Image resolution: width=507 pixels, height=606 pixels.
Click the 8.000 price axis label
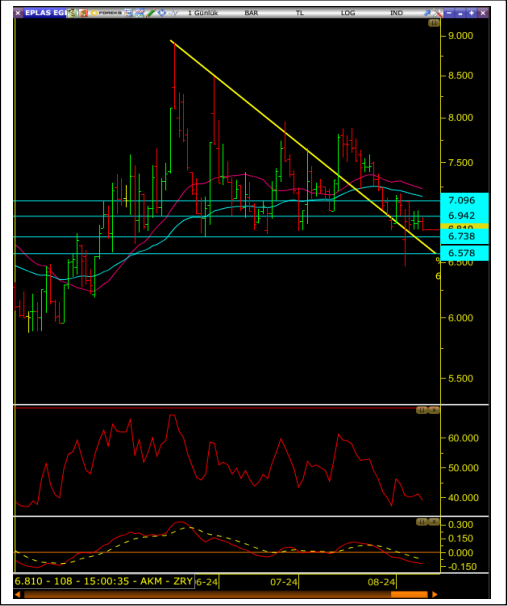pos(460,118)
